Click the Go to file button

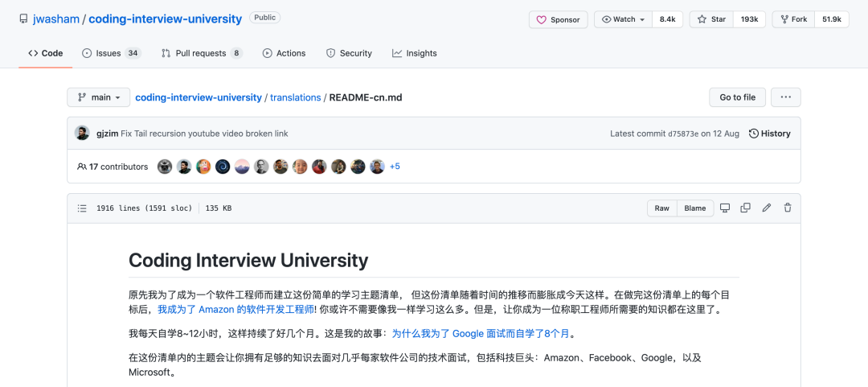pos(737,97)
